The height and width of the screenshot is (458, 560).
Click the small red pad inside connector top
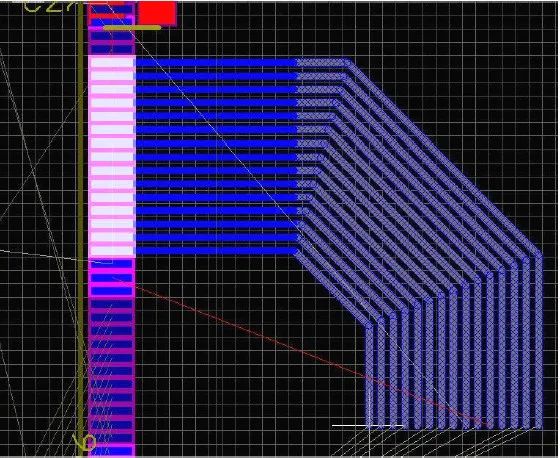(107, 16)
